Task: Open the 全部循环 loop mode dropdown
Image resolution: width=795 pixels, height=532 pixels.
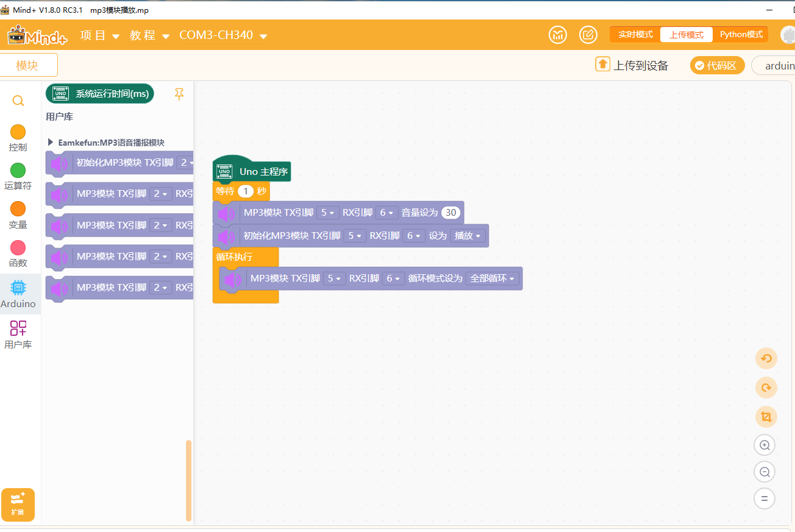Action: [x=492, y=278]
